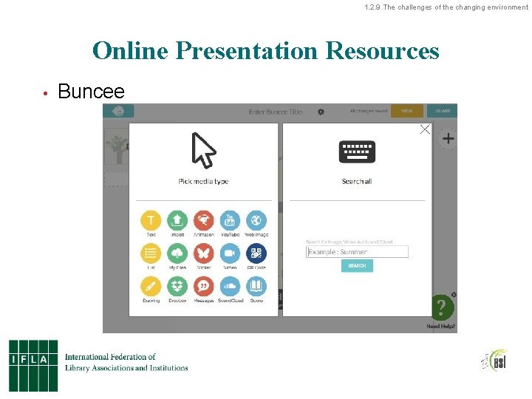Select the Drawing pencil icon
532x399 pixels.
[x=151, y=287]
